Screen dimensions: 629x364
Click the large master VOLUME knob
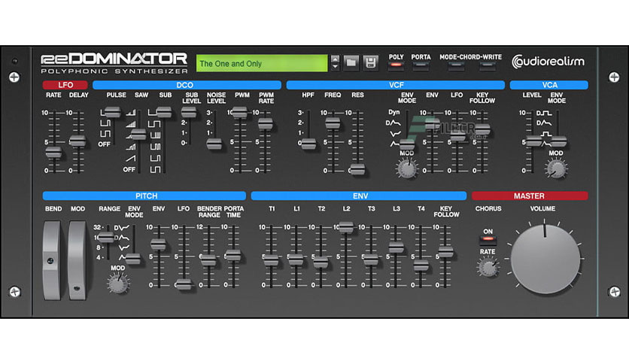point(545,259)
